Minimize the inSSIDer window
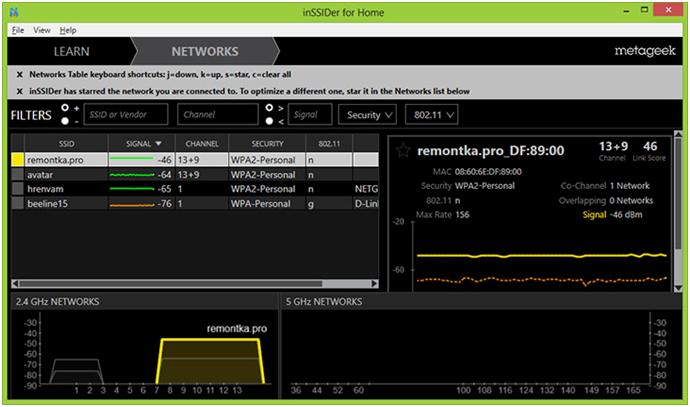690x407 pixels. click(x=626, y=11)
